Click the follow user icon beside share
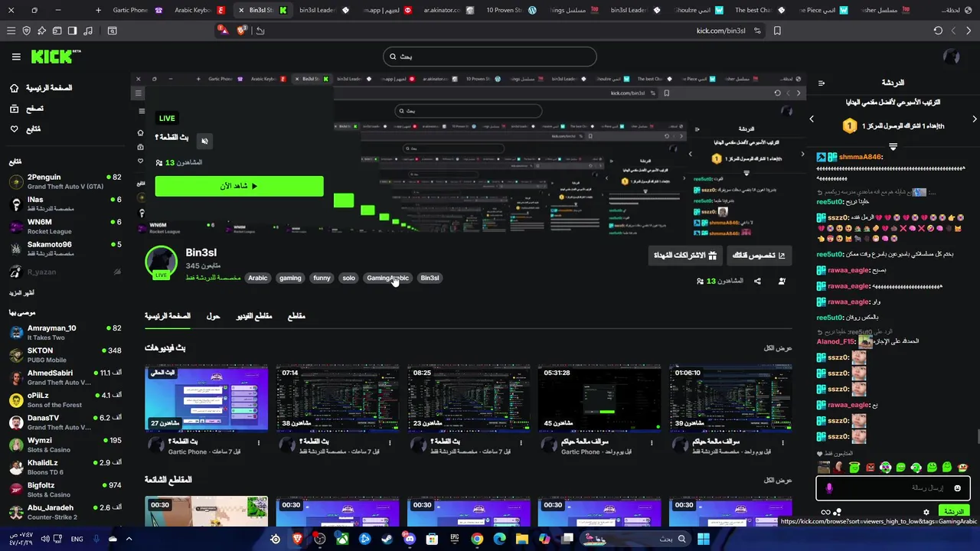Screen dimensions: 980x551 tap(782, 281)
